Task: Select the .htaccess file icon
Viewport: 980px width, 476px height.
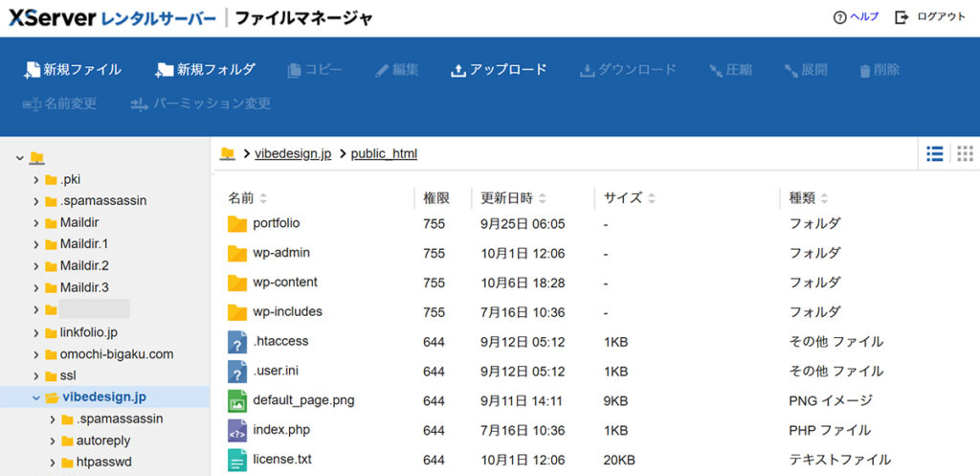Action: coord(237,342)
